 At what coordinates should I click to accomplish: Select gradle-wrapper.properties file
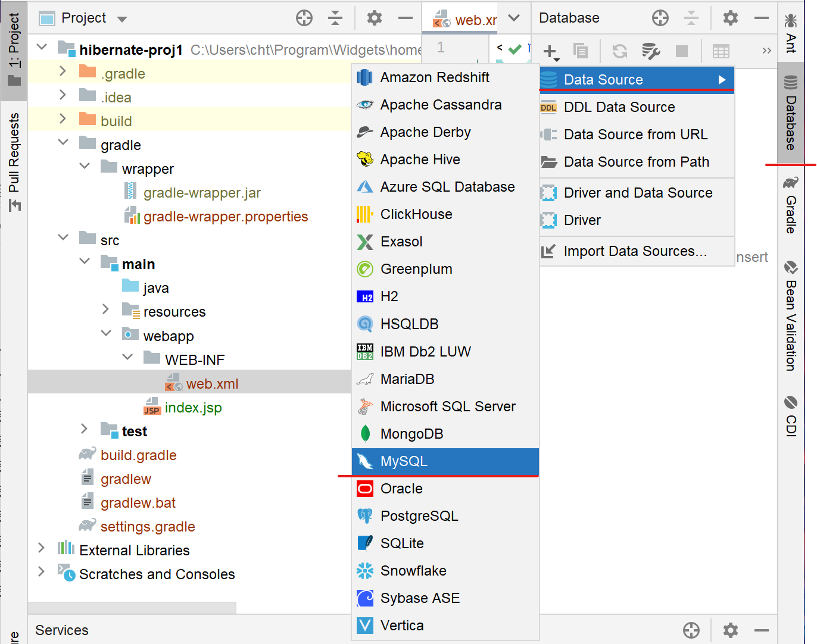(226, 217)
